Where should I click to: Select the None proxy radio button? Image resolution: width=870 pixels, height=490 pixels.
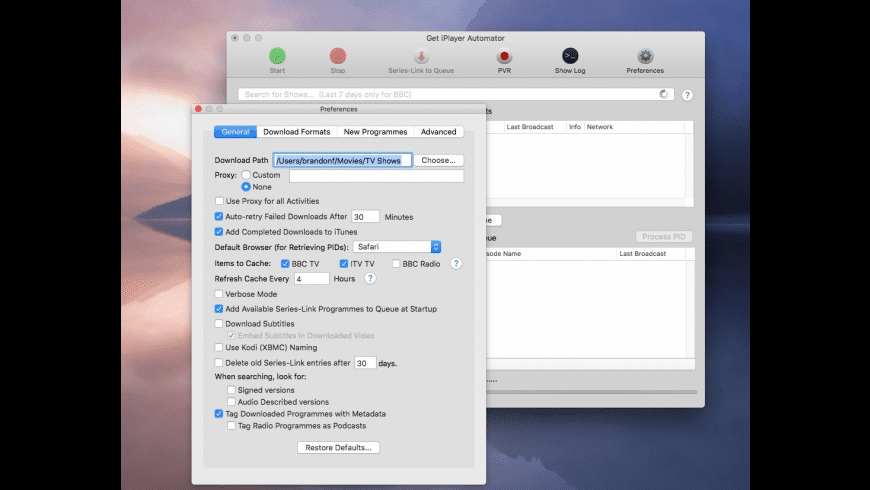coord(246,187)
